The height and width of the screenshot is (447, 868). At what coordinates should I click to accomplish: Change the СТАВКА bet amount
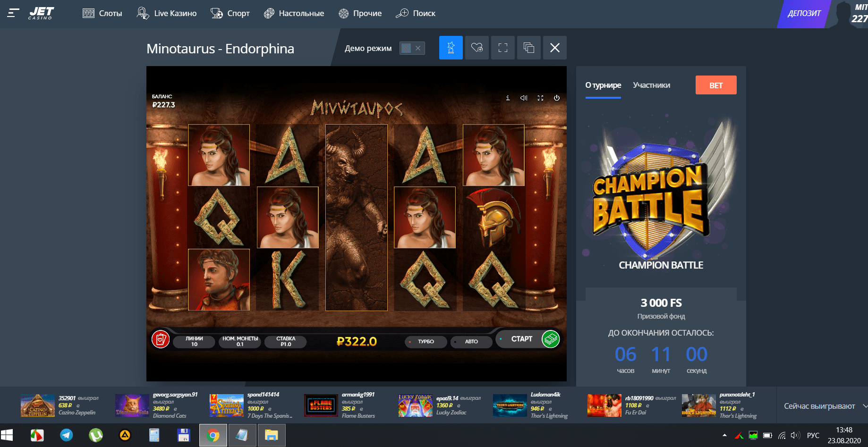pos(286,341)
